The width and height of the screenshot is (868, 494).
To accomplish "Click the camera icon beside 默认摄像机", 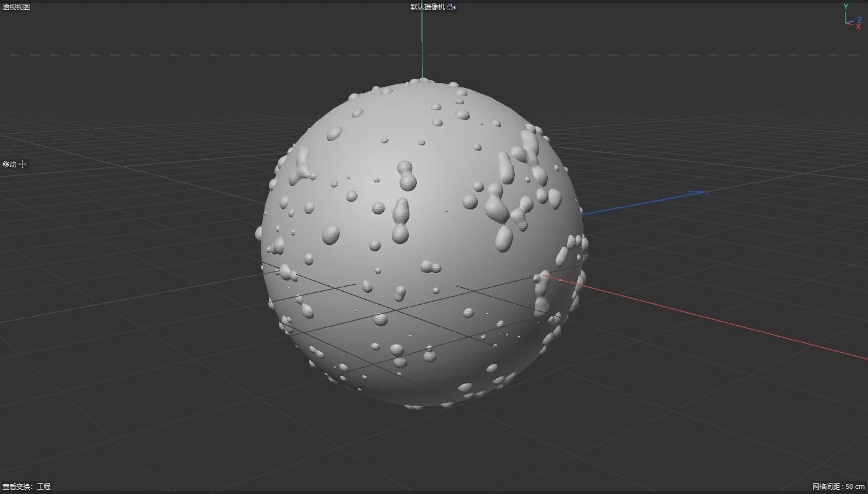I will click(x=451, y=7).
